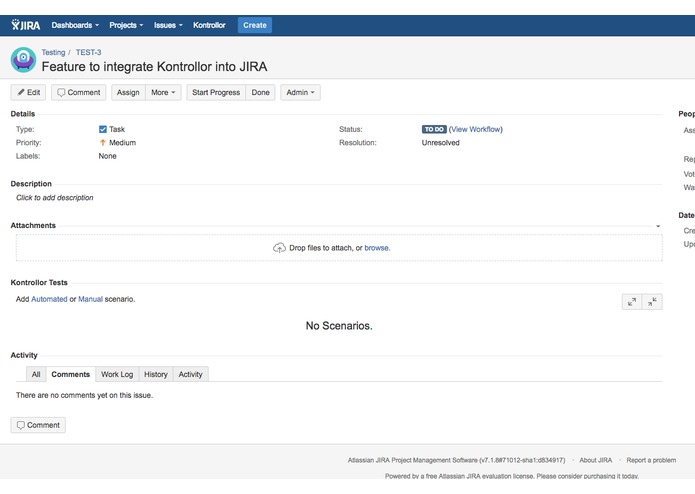Screen dimensions: 695x494
Task: Click the Kontrollor Tests section heading
Action: click(39, 283)
